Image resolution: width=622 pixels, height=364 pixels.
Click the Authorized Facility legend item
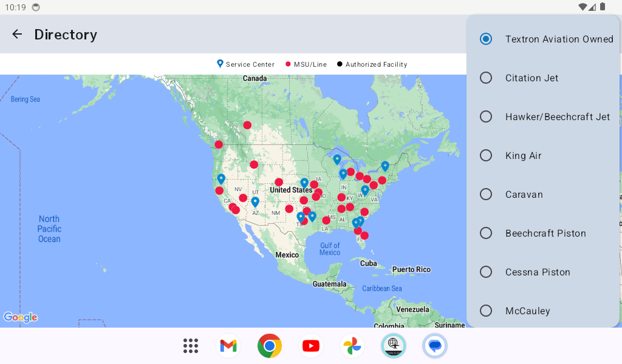[x=372, y=64]
